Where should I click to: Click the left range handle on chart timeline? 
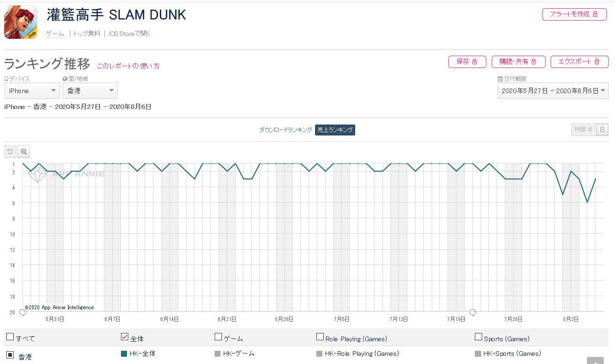[x=22, y=312]
